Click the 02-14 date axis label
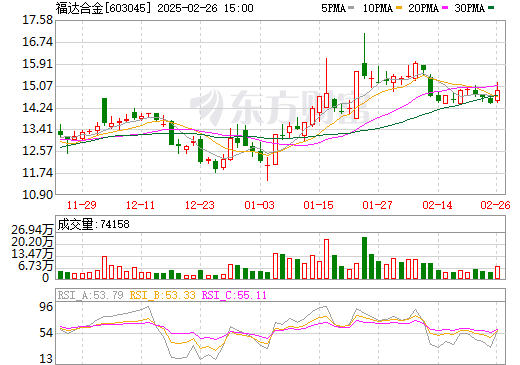Viewport: 520px width, 365px height. 437,205
